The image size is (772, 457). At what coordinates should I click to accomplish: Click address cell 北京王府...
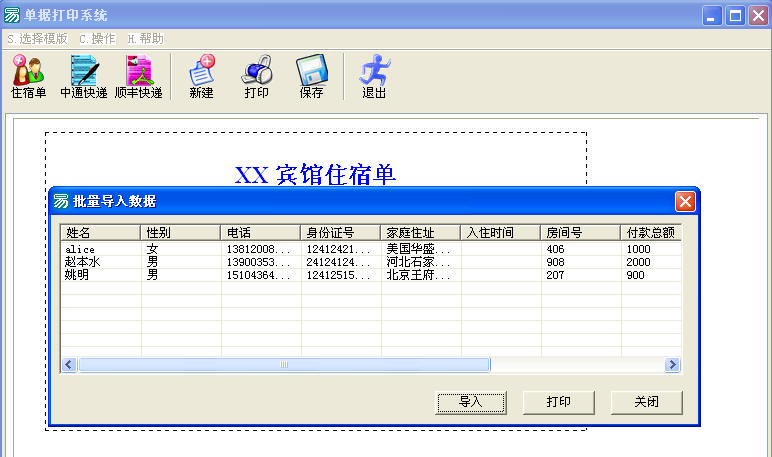pos(418,275)
